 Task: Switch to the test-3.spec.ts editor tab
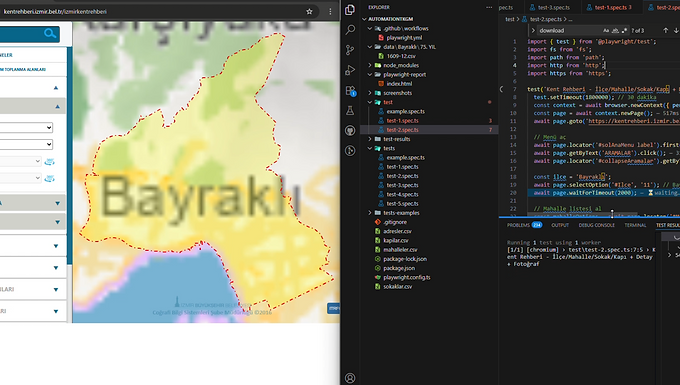(549, 7)
